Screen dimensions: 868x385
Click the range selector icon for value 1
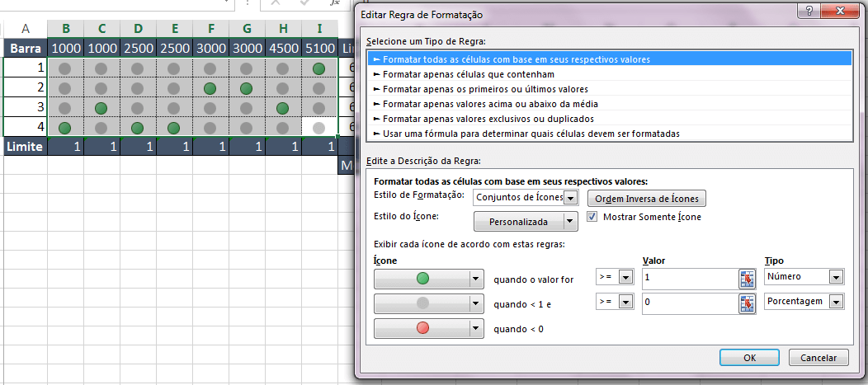[x=747, y=279]
